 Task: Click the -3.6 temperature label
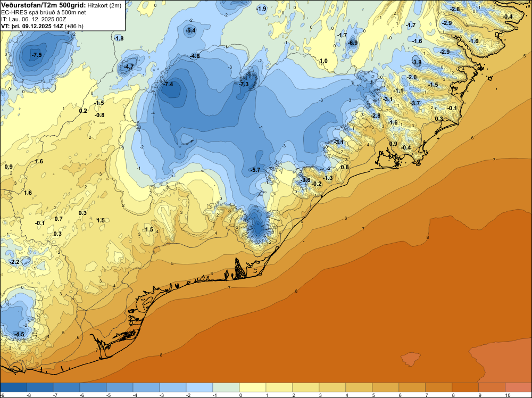tap(305, 180)
